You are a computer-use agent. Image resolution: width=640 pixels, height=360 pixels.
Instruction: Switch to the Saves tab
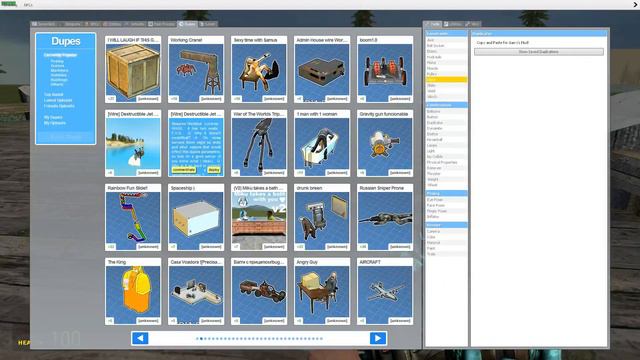click(x=208, y=24)
